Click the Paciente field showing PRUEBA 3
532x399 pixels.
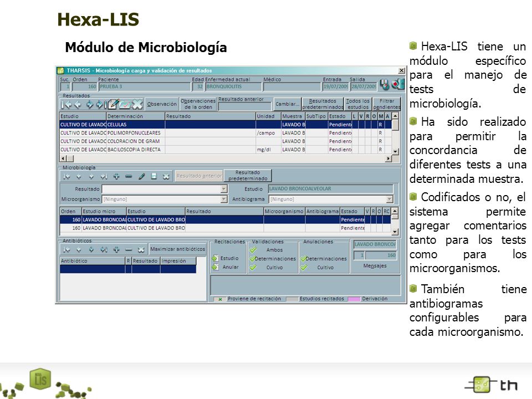tap(145, 86)
